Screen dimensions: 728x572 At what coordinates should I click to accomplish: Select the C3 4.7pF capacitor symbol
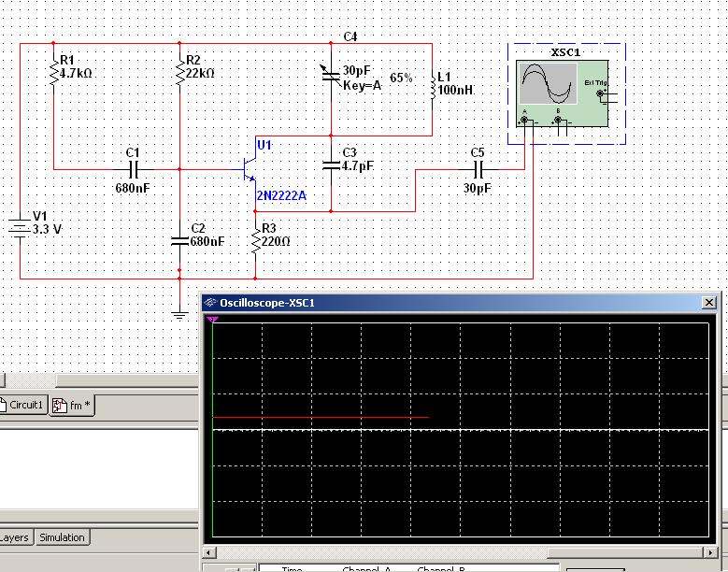(331, 164)
